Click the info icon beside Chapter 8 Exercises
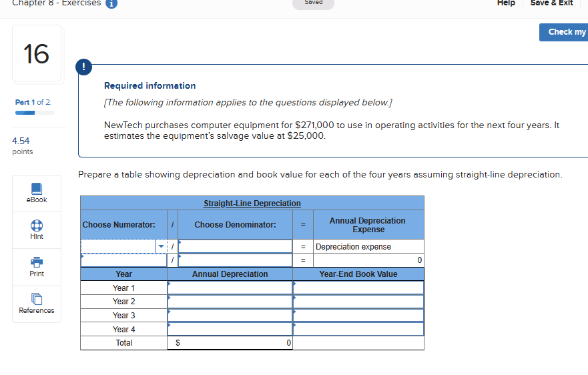588x375 pixels. [x=111, y=3]
